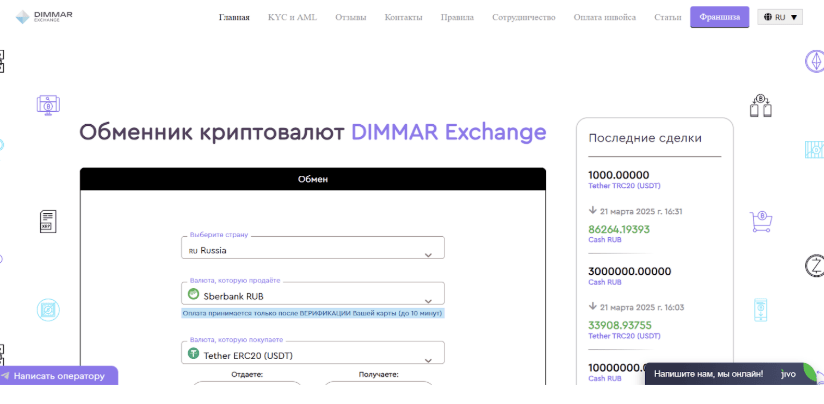
Task: Click the Получаете: label
Action: 378,375
